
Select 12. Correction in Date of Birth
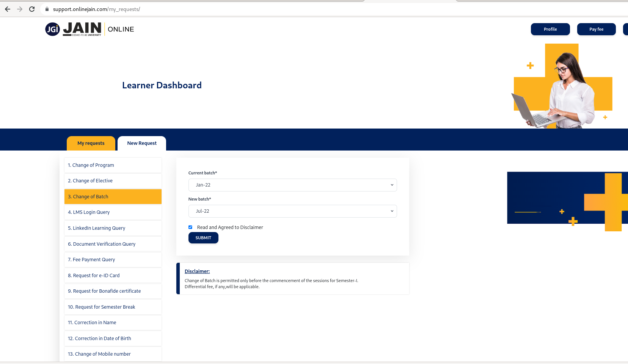[113, 339]
